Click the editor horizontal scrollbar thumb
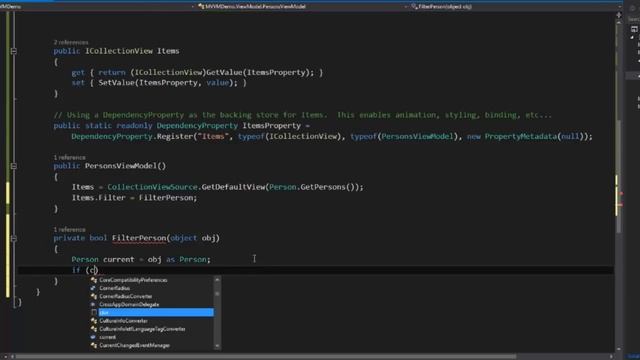The height and width of the screenshot is (360, 640). [x=266, y=357]
